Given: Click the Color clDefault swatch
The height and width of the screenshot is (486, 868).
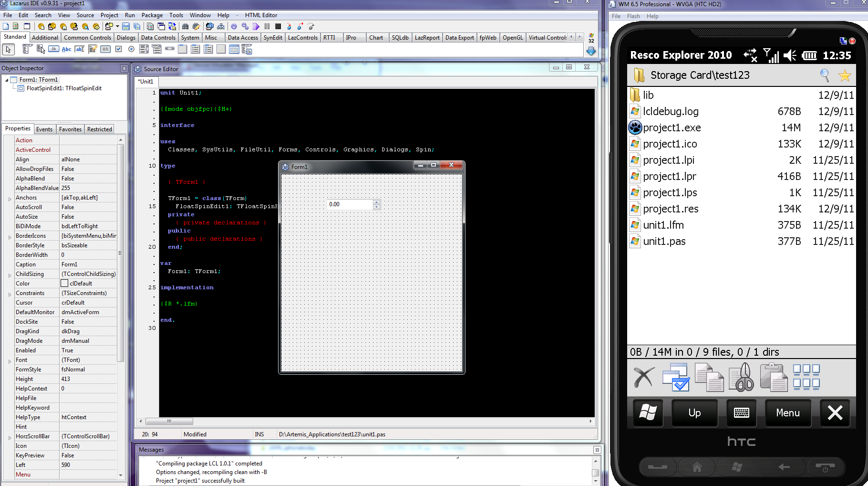Looking at the screenshot, I should point(64,284).
